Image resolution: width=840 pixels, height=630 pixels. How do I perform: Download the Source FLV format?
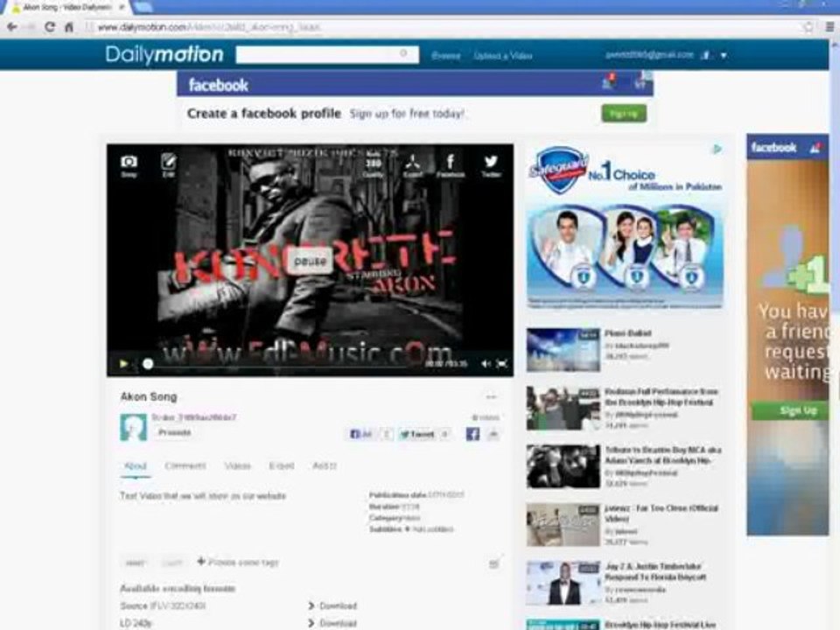point(332,605)
